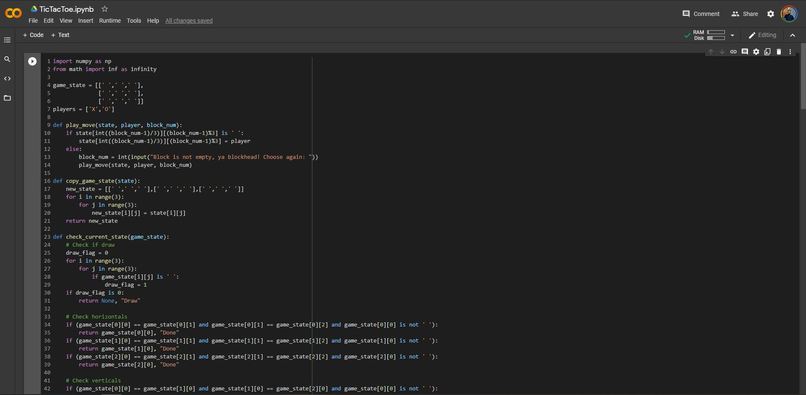This screenshot has height=395, width=806.
Task: Open the View menu
Action: [66, 21]
